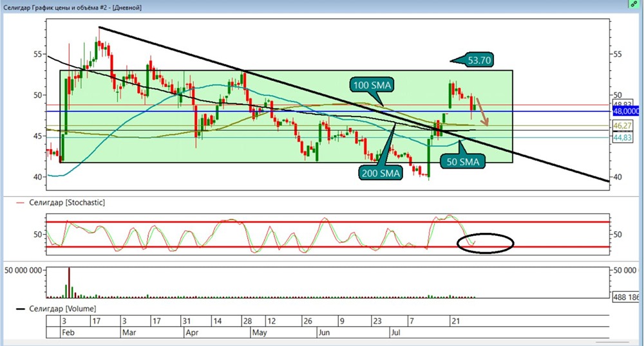Click the '50' label on the right Stochastic axis
The width and height of the screenshot is (644, 346).
tap(618, 235)
